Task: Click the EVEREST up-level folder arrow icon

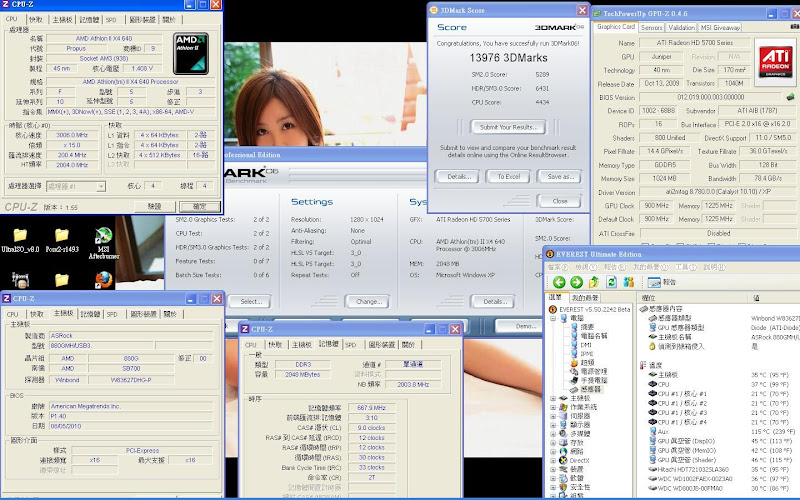Action: click(x=594, y=282)
